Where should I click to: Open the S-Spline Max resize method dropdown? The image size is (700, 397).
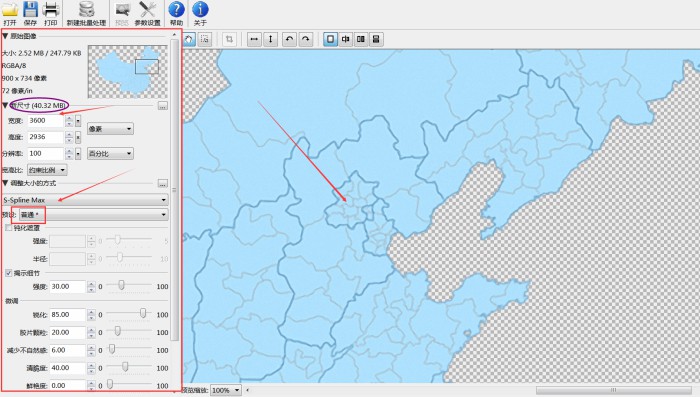[85, 200]
